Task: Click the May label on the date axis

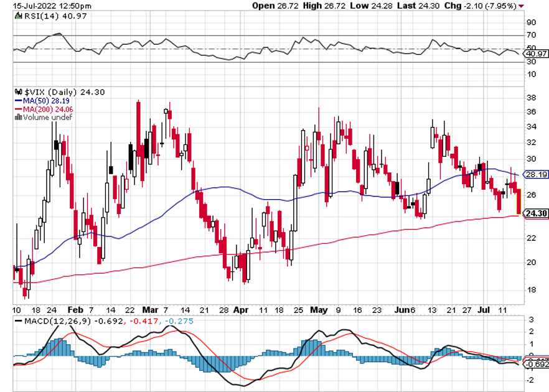Action: click(x=319, y=309)
